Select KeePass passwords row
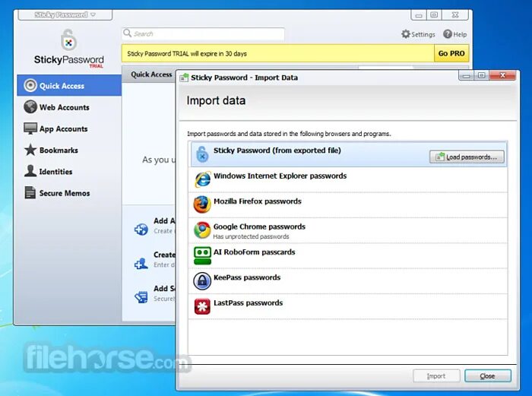This screenshot has height=396, width=532. click(x=348, y=282)
